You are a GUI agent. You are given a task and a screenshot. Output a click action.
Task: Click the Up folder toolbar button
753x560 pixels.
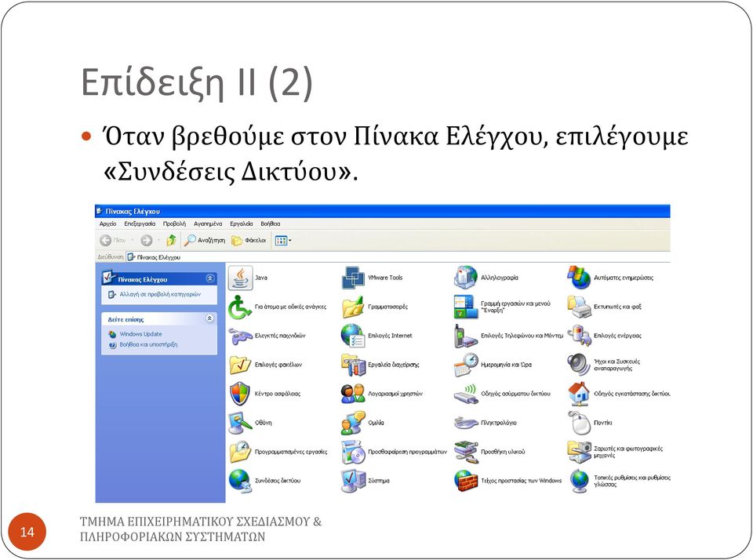click(x=172, y=240)
